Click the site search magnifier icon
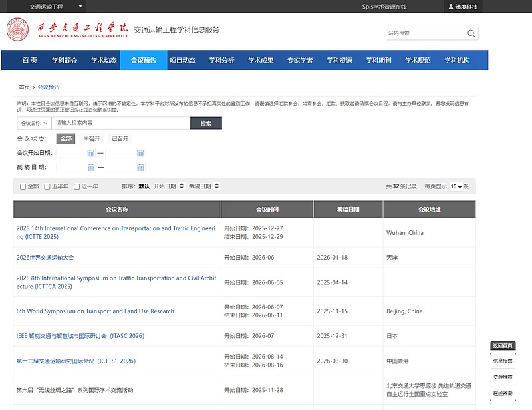The width and height of the screenshot is (532, 410). (471, 33)
